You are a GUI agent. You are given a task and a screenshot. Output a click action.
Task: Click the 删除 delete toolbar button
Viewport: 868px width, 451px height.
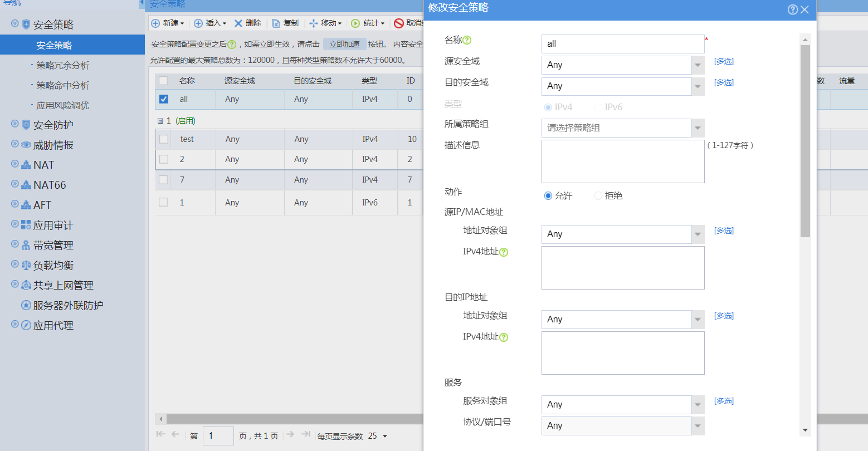coord(247,23)
